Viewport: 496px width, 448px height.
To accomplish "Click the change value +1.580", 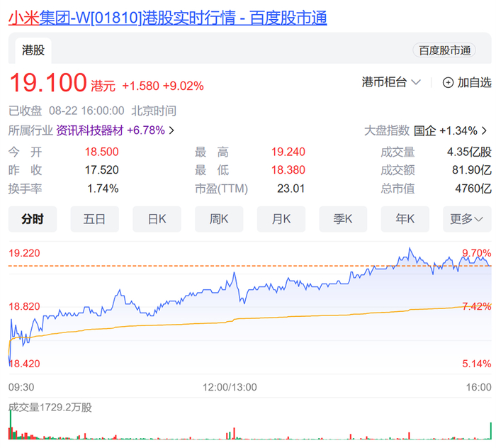I will [x=140, y=86].
